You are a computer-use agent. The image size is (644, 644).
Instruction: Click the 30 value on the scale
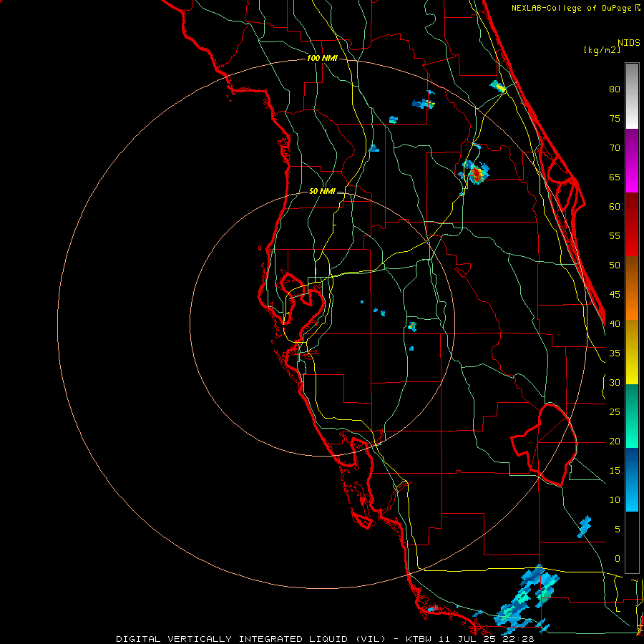(615, 383)
